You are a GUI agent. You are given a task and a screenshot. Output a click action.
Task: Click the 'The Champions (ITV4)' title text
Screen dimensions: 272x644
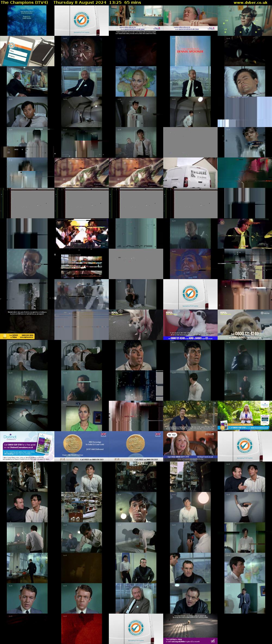click(24, 2)
